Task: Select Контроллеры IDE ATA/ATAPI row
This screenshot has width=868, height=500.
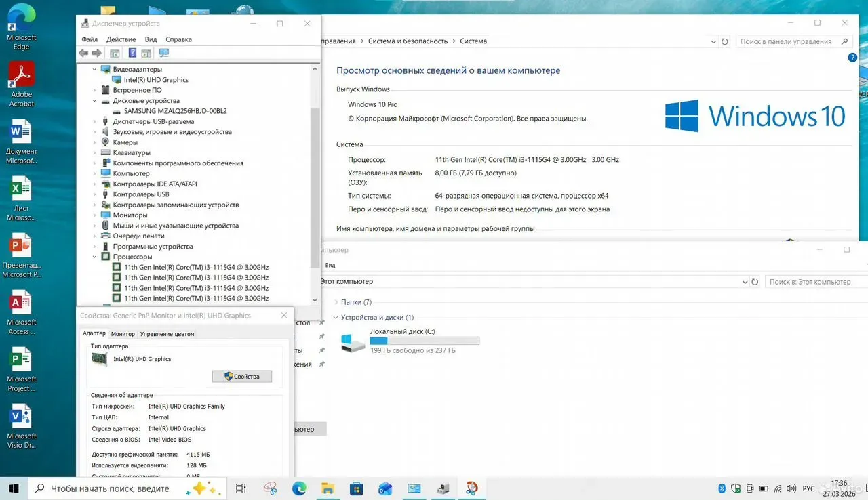Action: [155, 184]
